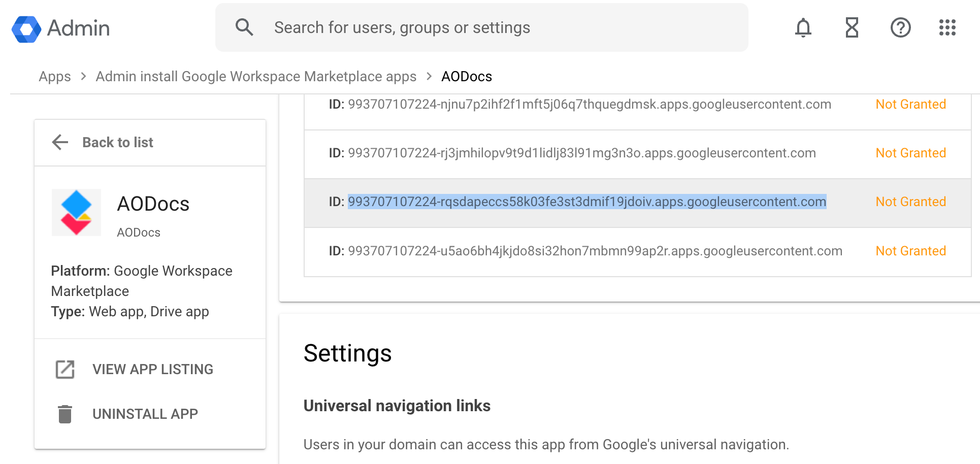Click the search magnifier icon
This screenshot has height=464, width=980.
244,27
